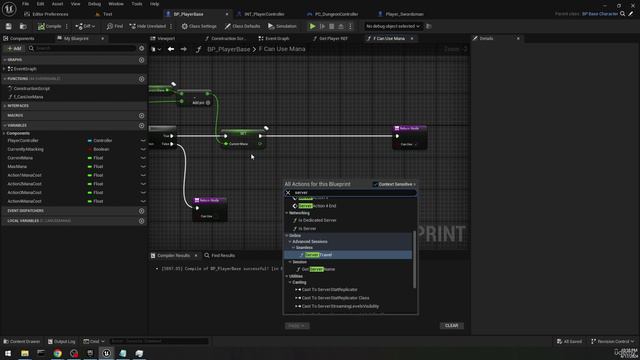Screen dimensions: 640x360
Task: Add a new event dispatcher plus icon
Action: (x=142, y=211)
